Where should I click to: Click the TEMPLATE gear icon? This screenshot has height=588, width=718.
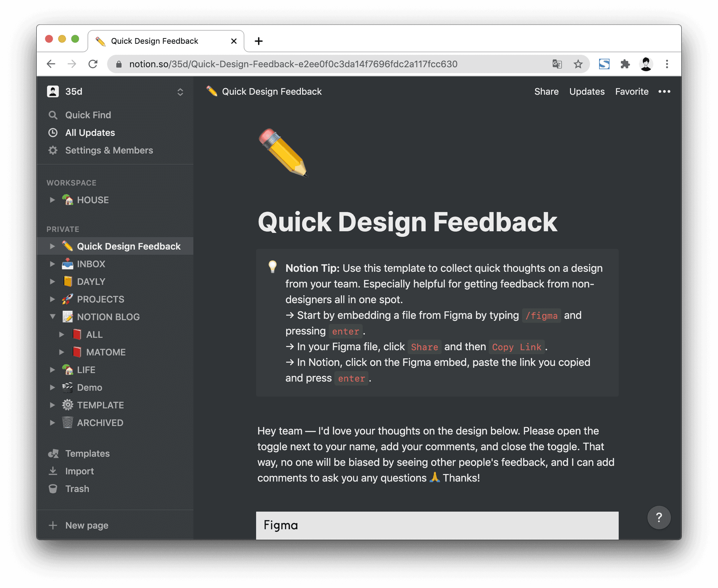point(68,405)
